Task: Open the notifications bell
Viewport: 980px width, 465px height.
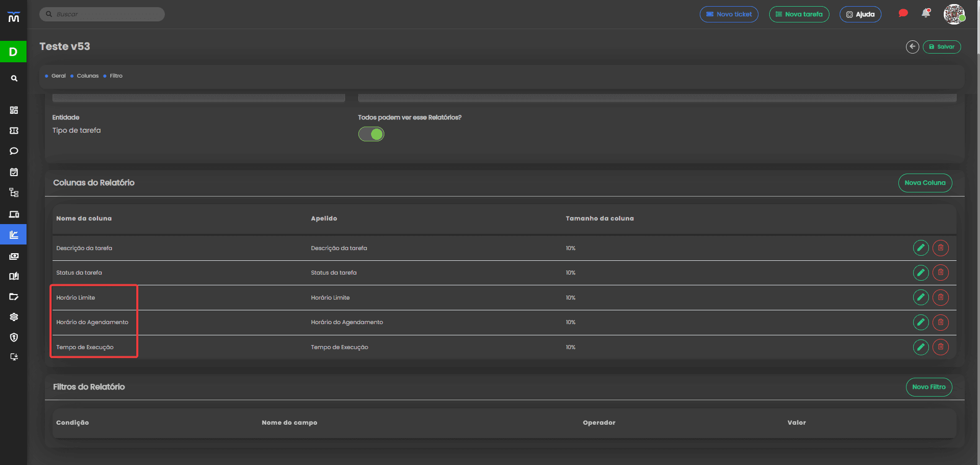Action: [x=926, y=14]
